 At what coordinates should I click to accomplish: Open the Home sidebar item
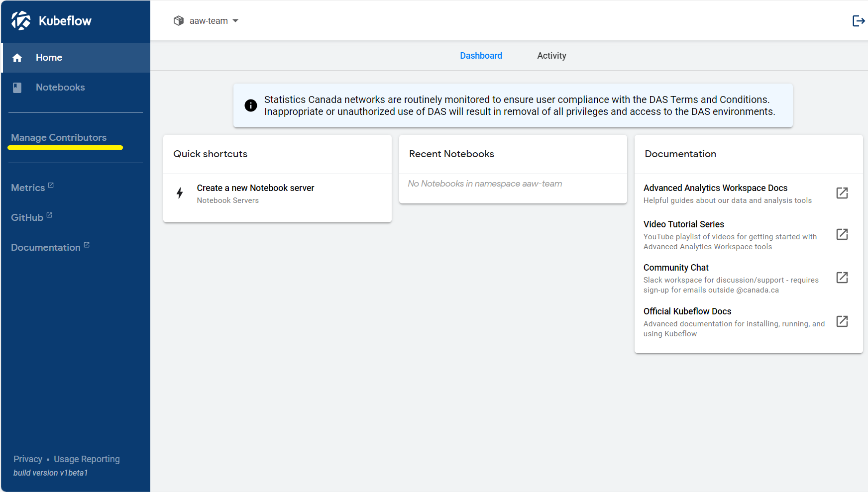click(76, 58)
